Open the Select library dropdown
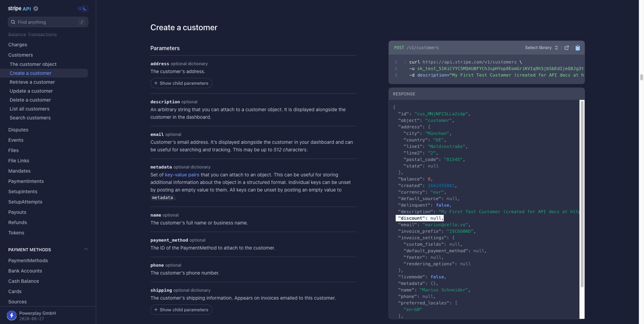Image resolution: width=644 pixels, height=324 pixels. pyautogui.click(x=541, y=48)
